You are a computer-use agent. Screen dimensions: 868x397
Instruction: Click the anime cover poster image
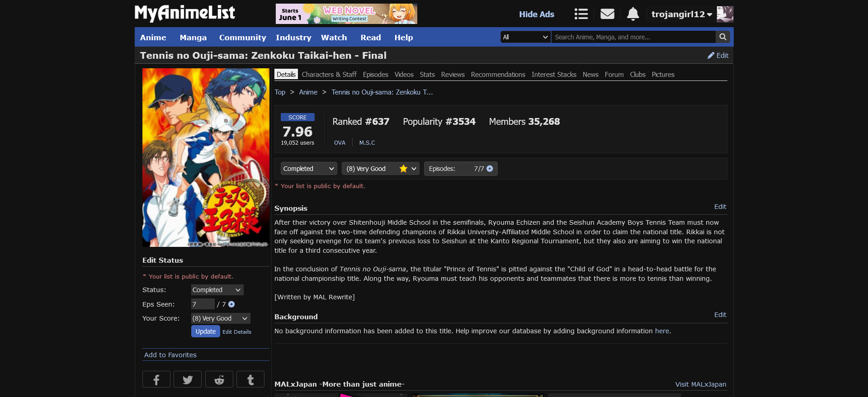pos(206,158)
